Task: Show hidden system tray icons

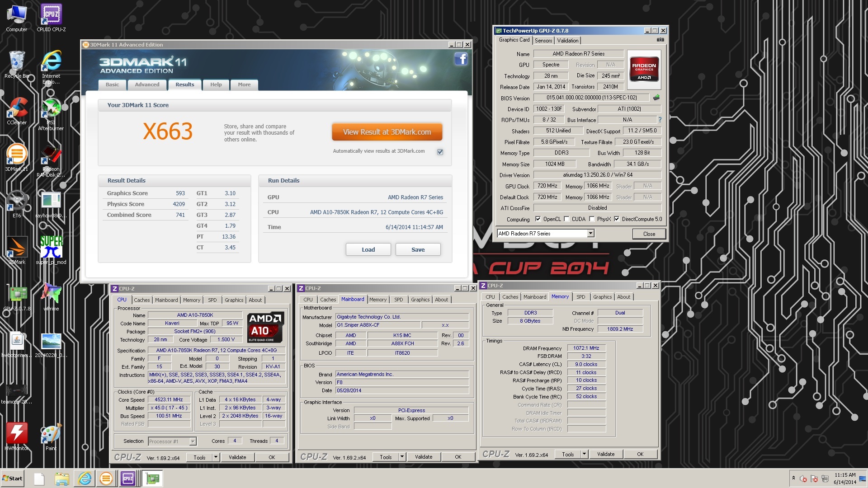Action: 793,478
